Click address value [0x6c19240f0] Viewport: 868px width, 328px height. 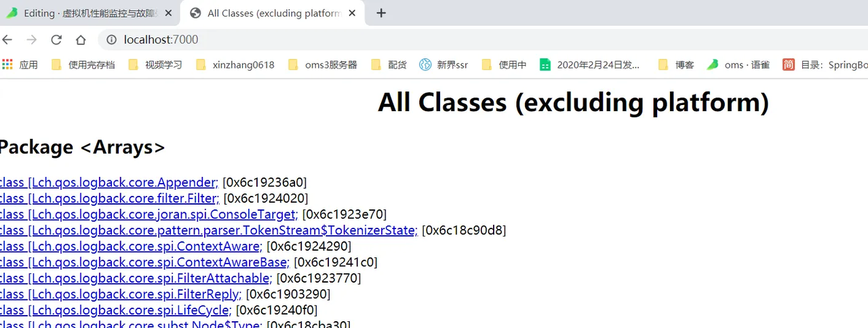pyautogui.click(x=276, y=310)
